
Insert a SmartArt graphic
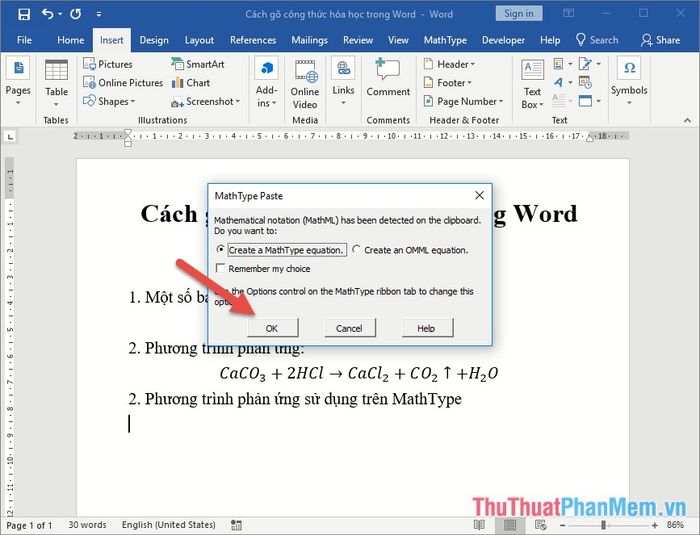click(197, 64)
